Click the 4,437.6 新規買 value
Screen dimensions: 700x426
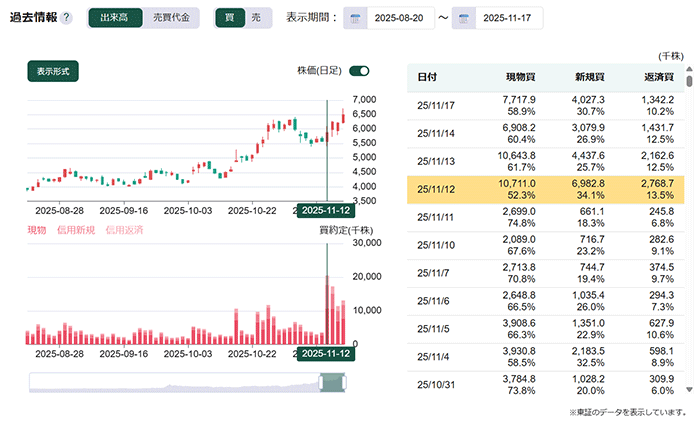point(588,156)
